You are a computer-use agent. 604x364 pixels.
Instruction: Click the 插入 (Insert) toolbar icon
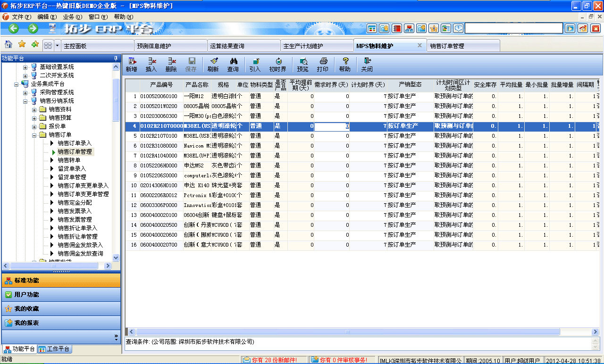(x=151, y=64)
